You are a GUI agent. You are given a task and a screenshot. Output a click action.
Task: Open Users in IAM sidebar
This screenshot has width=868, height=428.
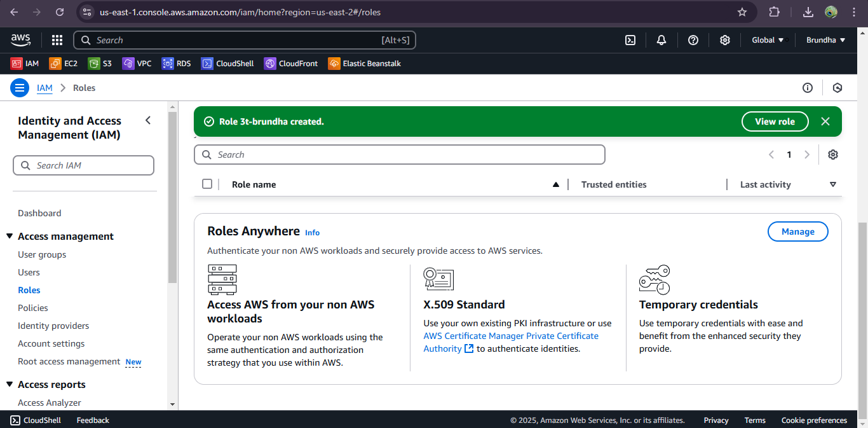[x=29, y=272]
